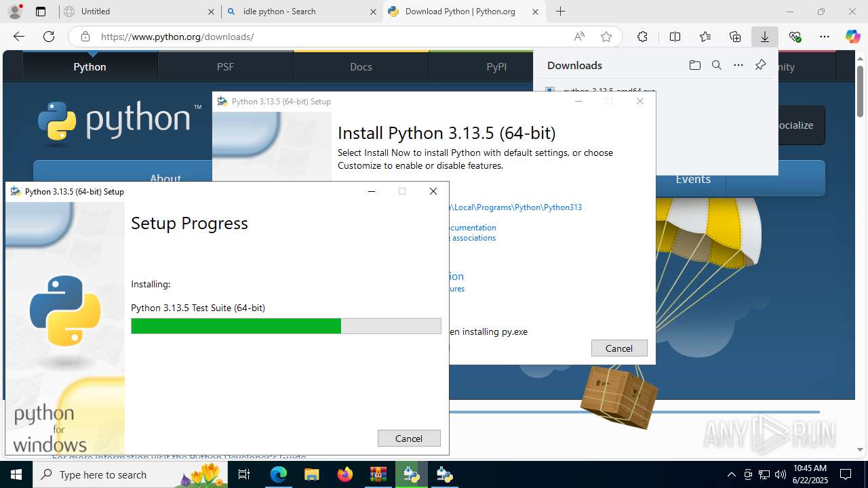Open Edge Settings and more menu
This screenshot has height=488, width=868.
(824, 37)
